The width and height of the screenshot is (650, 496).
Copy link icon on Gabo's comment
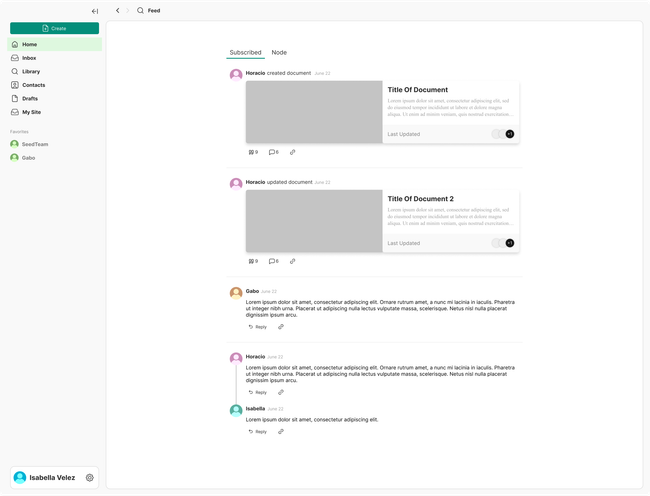(x=281, y=327)
